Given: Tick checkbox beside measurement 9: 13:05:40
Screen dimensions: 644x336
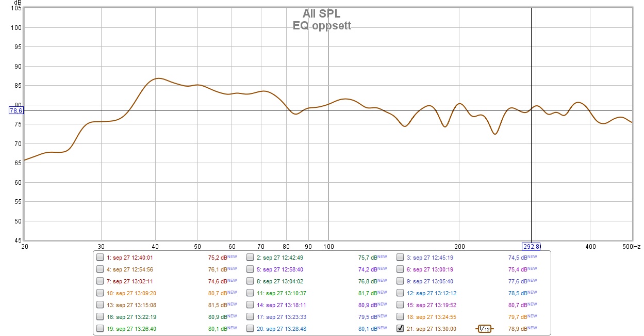Looking at the screenshot, I should 400,281.
